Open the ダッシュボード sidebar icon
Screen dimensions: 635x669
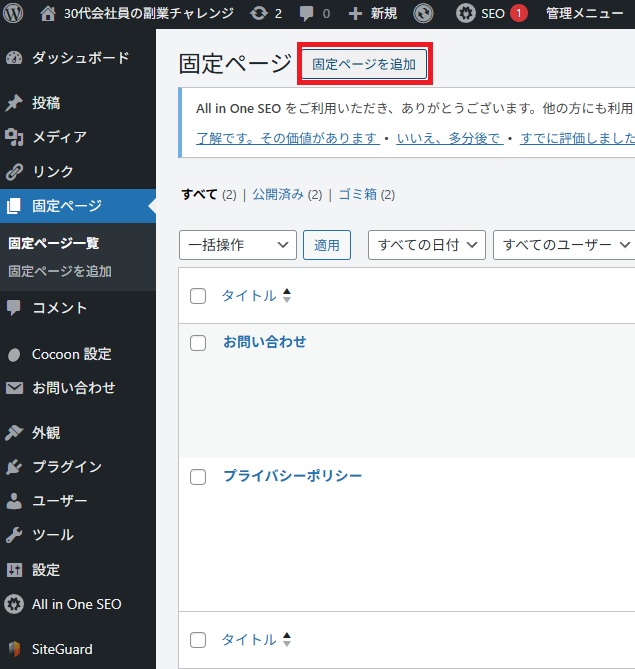14,58
